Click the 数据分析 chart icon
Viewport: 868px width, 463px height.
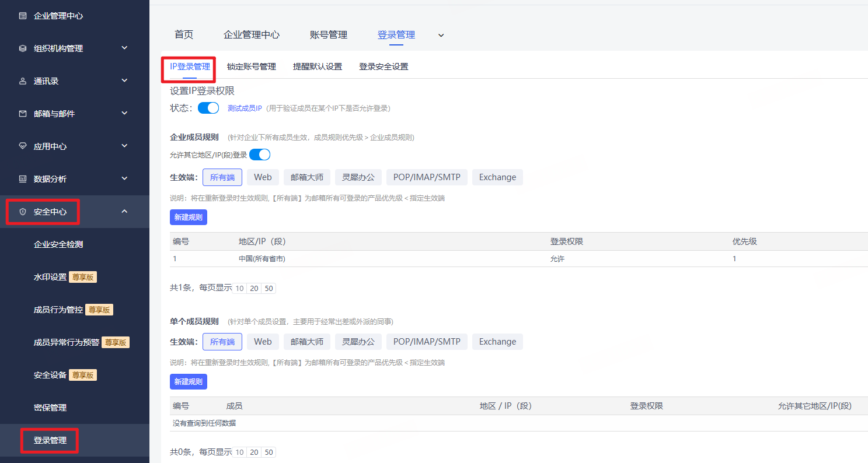tap(23, 179)
